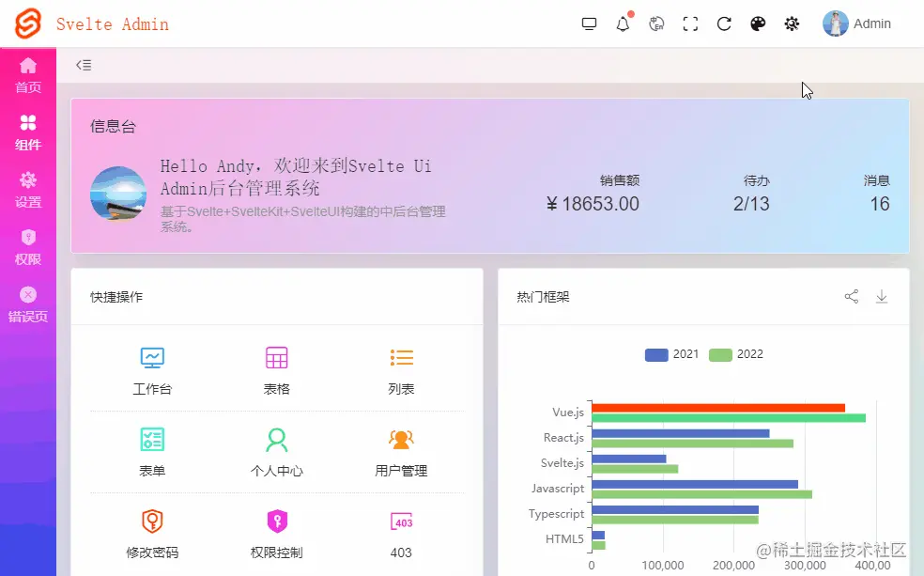Click the 待办 value 2/13
The width and height of the screenshot is (924, 576).
(751, 204)
